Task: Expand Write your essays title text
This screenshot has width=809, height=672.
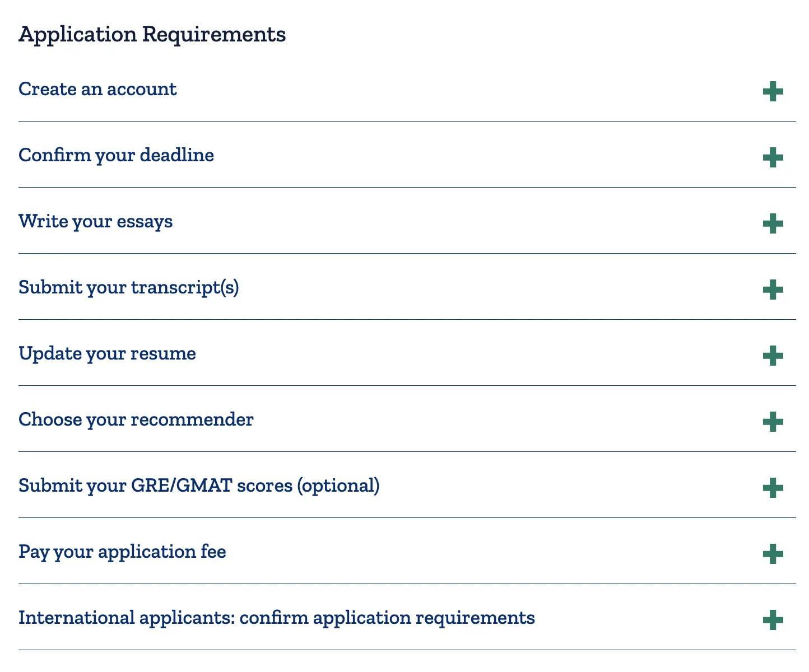Action: tap(95, 221)
